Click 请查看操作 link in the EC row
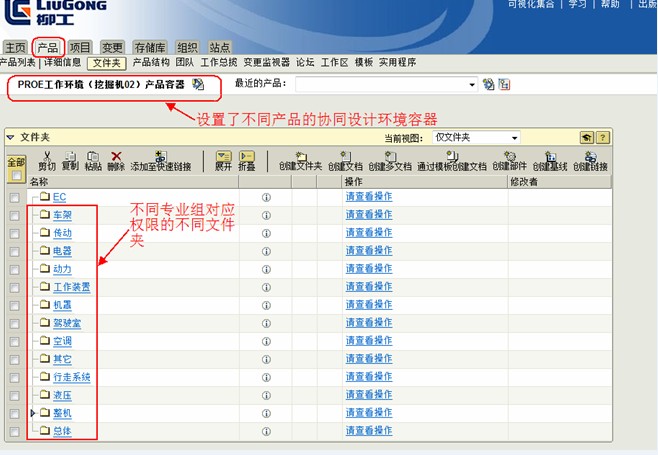The height and width of the screenshot is (455, 658). pyautogui.click(x=368, y=197)
